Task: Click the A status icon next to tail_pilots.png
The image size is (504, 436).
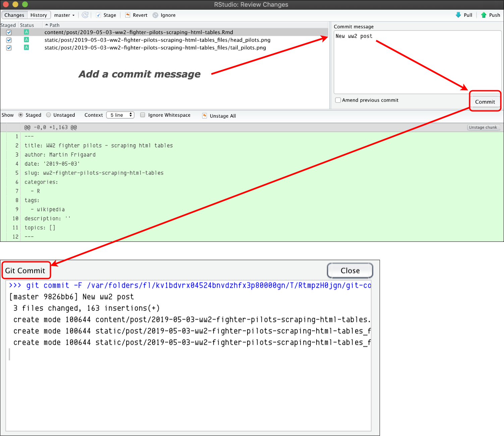Action: click(x=26, y=48)
